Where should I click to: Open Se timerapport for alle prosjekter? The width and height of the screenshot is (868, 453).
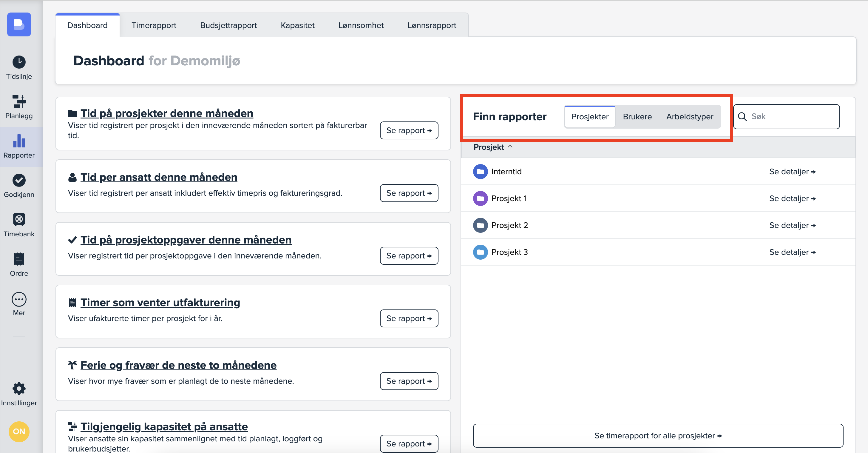coord(658,435)
